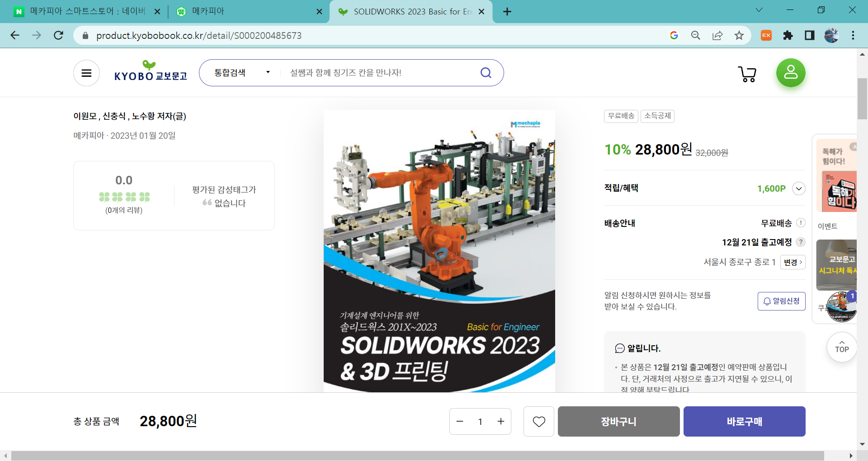This screenshot has height=461, width=868.
Task: Click the 무료배송 badge
Action: click(x=621, y=116)
